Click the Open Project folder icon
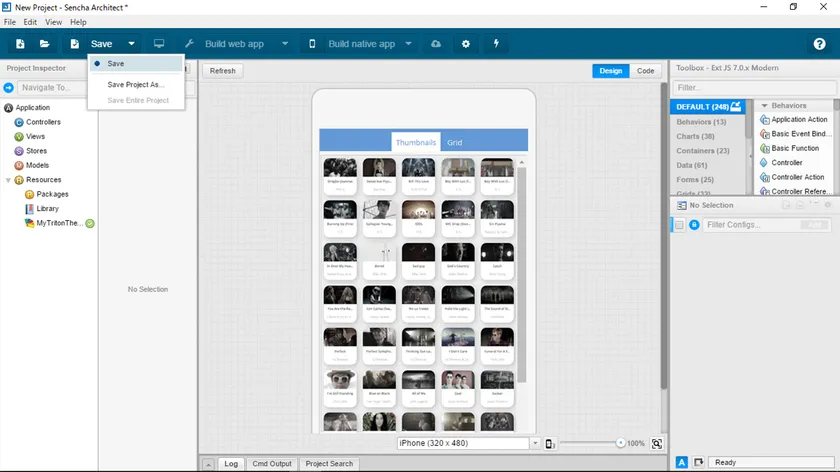Viewport: 840px width, 472px height. [x=45, y=44]
